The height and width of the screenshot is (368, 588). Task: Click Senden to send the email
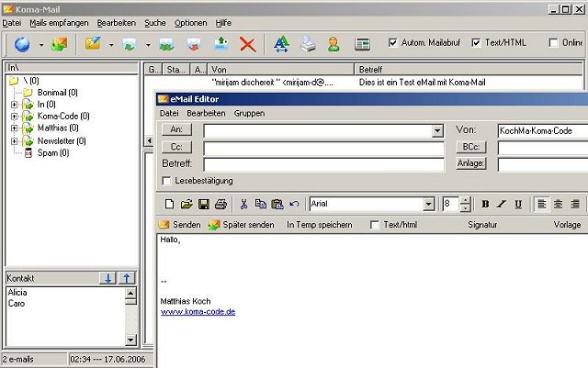[x=180, y=225]
